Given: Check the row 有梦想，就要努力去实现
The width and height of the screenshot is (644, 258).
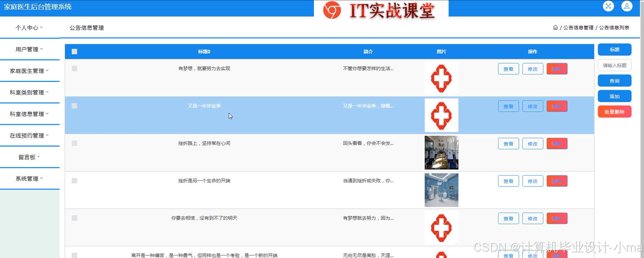Looking at the screenshot, I should click(74, 68).
